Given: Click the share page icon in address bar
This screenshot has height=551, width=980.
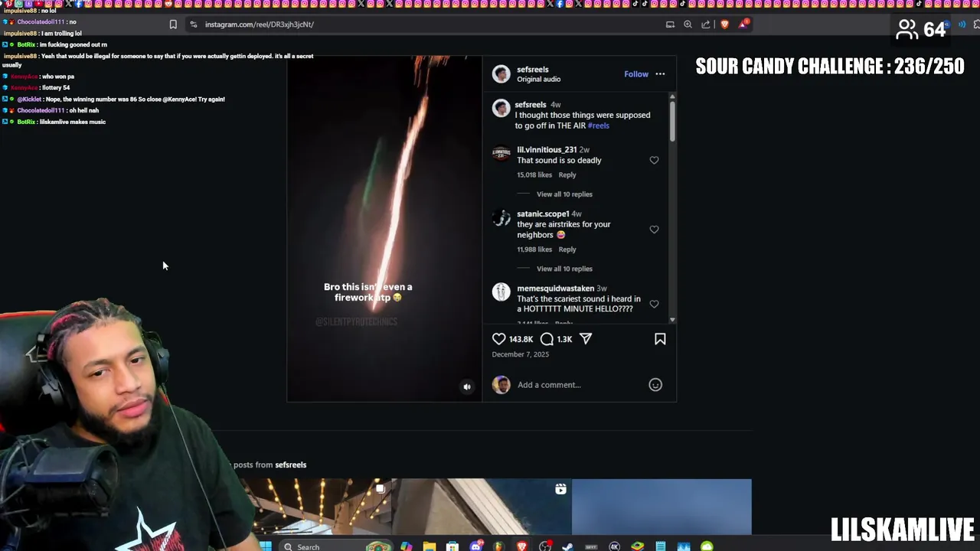Looking at the screenshot, I should click(706, 24).
